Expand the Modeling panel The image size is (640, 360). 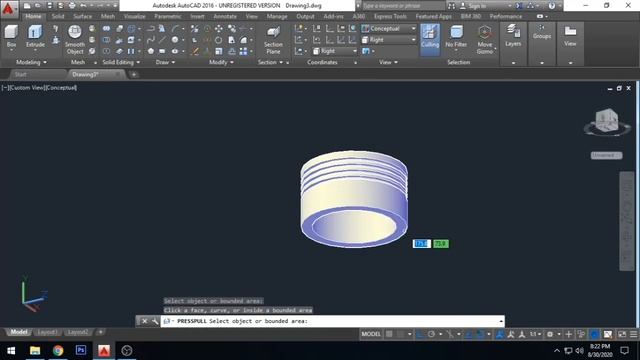coord(31,62)
